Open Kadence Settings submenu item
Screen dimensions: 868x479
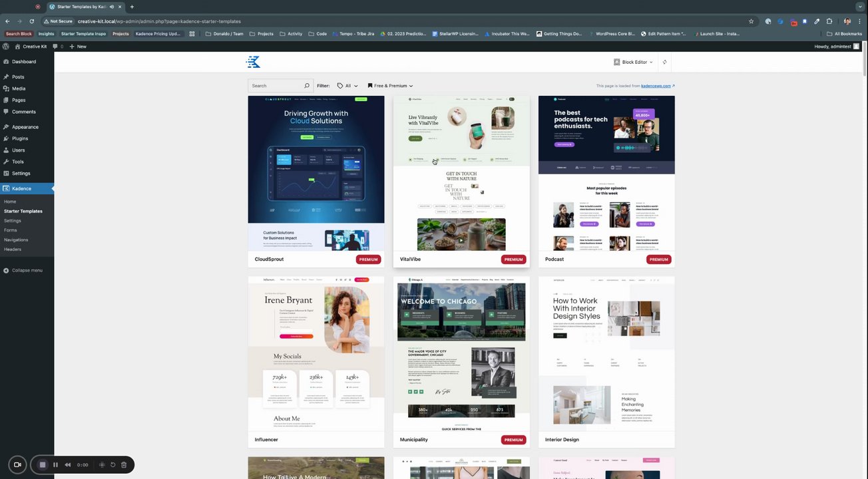pos(13,220)
